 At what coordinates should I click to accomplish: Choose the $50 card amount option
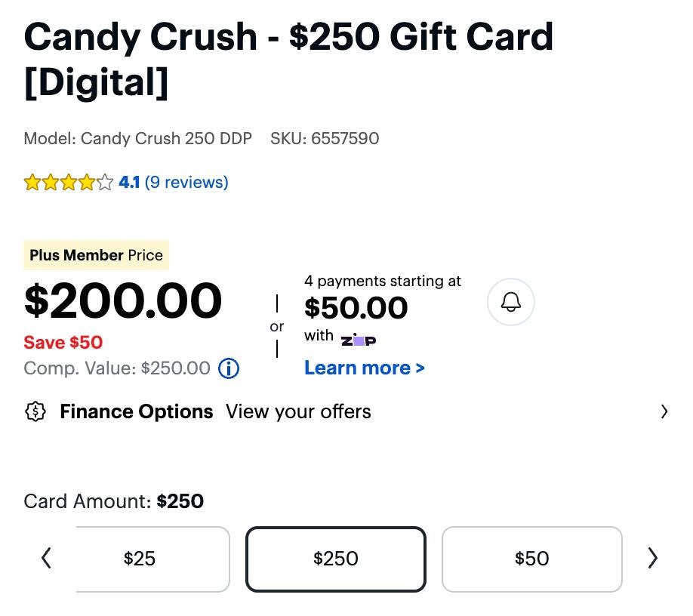pos(531,559)
